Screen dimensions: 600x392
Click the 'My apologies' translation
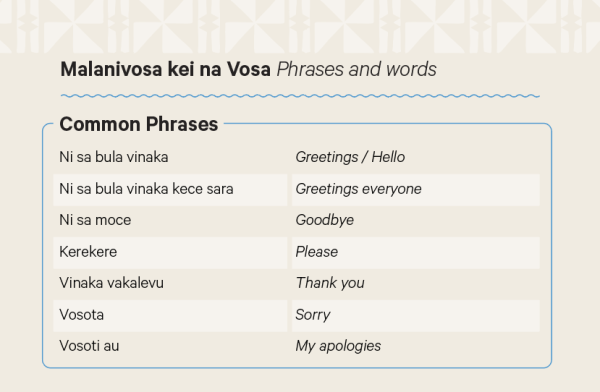pos(338,346)
